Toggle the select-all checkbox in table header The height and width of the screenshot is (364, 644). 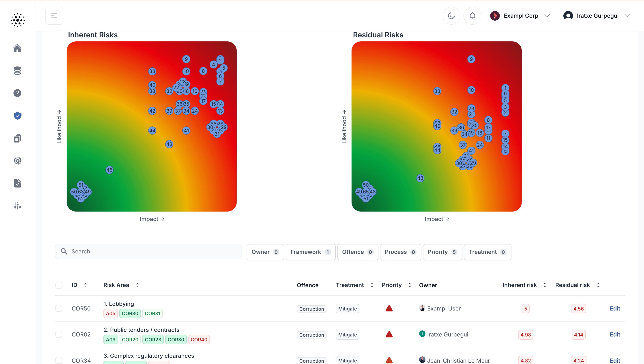click(59, 285)
